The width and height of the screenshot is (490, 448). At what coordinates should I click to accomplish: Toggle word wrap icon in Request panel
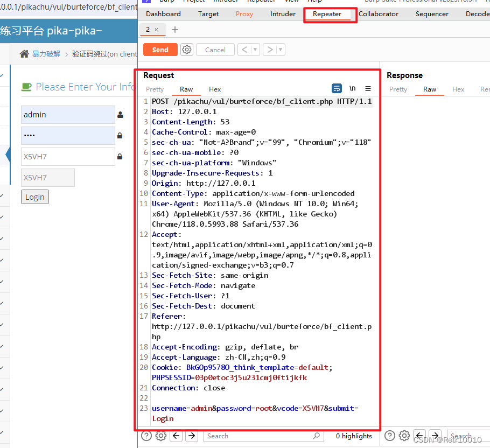pyautogui.click(x=337, y=89)
